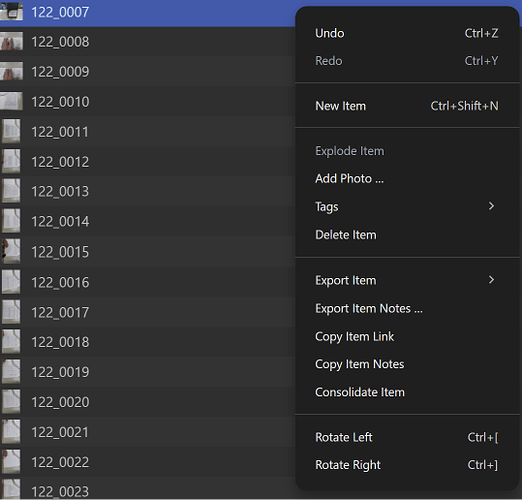The image size is (523, 500).
Task: Click list row 122_0021
Action: coord(147,432)
